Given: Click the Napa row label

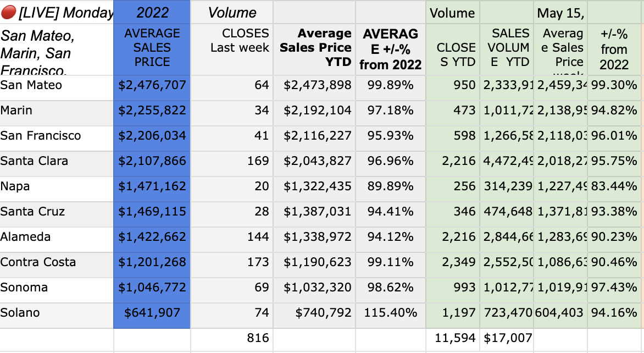Looking at the screenshot, I should tap(57, 189).
